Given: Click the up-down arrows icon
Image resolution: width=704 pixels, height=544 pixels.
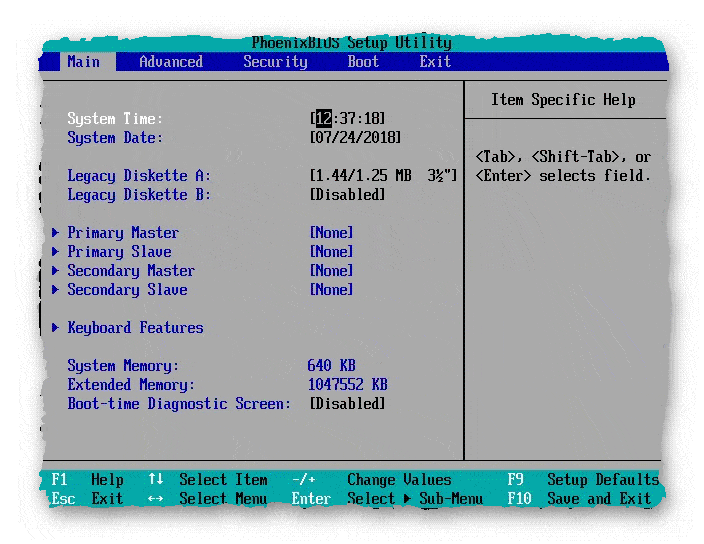Looking at the screenshot, I should tap(156, 479).
